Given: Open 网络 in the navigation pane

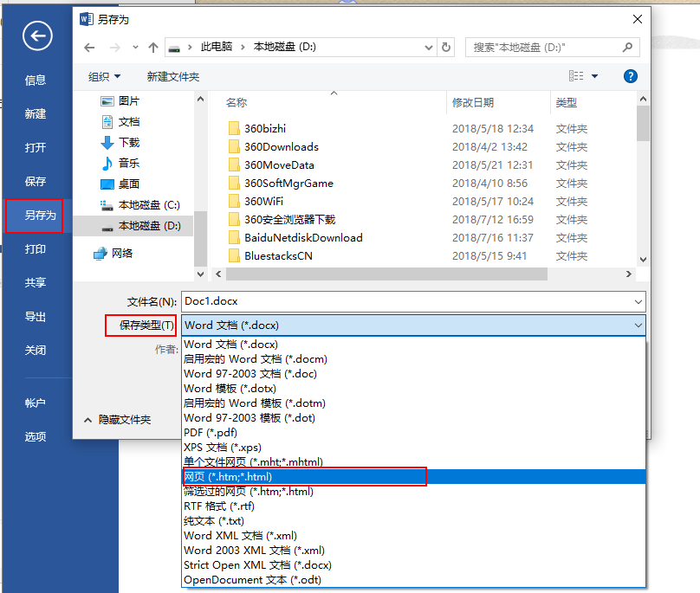Looking at the screenshot, I should (x=122, y=253).
